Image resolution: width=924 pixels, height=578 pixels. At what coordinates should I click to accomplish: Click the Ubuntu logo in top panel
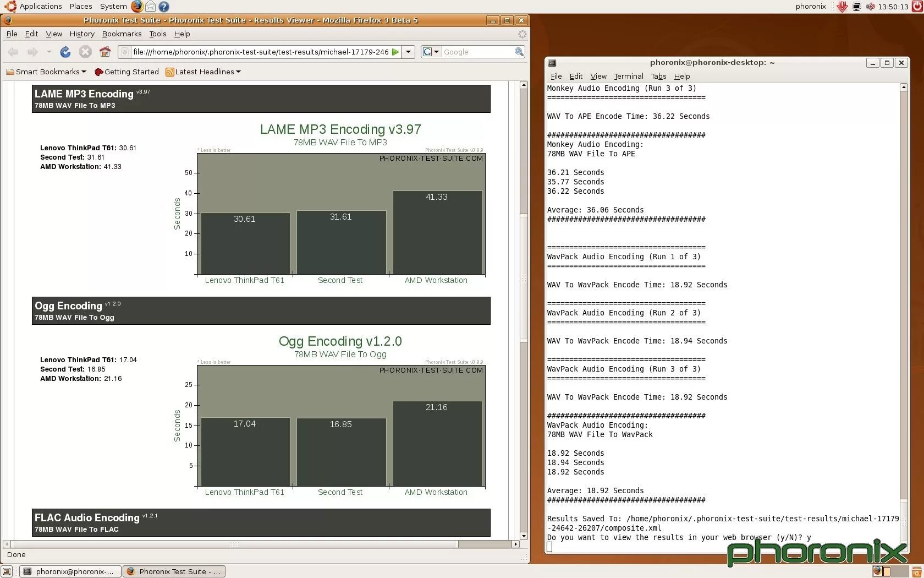coord(10,7)
